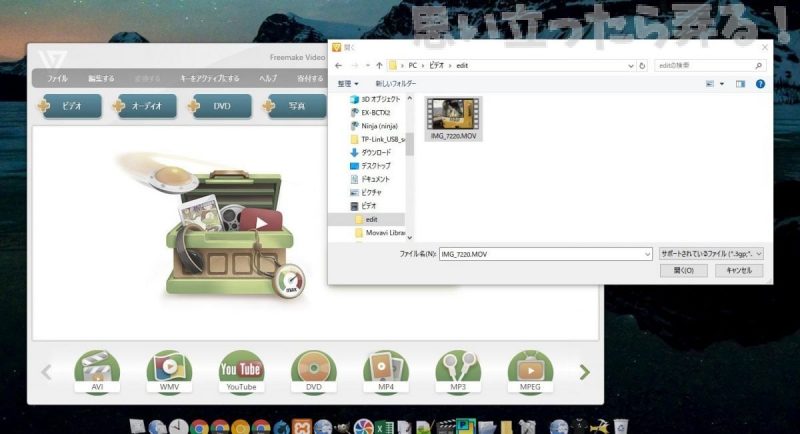The height and width of the screenshot is (434, 800).
Task: Go back in the file dialog
Action: click(338, 65)
